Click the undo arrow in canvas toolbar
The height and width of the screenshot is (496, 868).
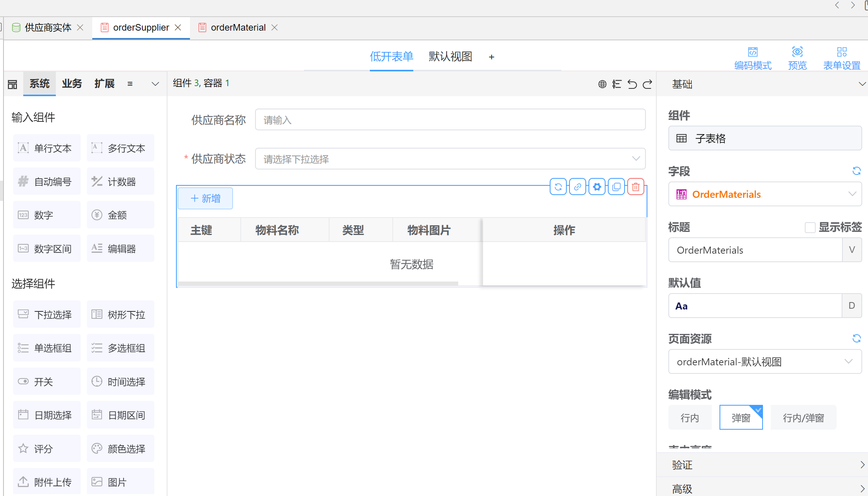[632, 84]
